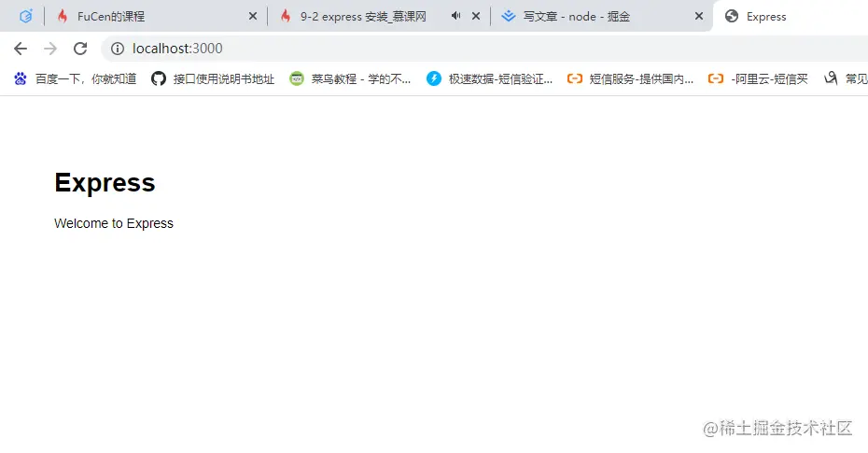Image resolution: width=868 pixels, height=453 pixels.
Task: Open the pinned blue hexagon tab
Action: [x=25, y=16]
